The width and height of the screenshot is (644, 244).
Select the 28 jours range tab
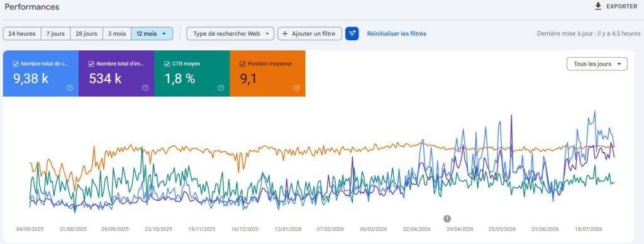click(x=86, y=34)
